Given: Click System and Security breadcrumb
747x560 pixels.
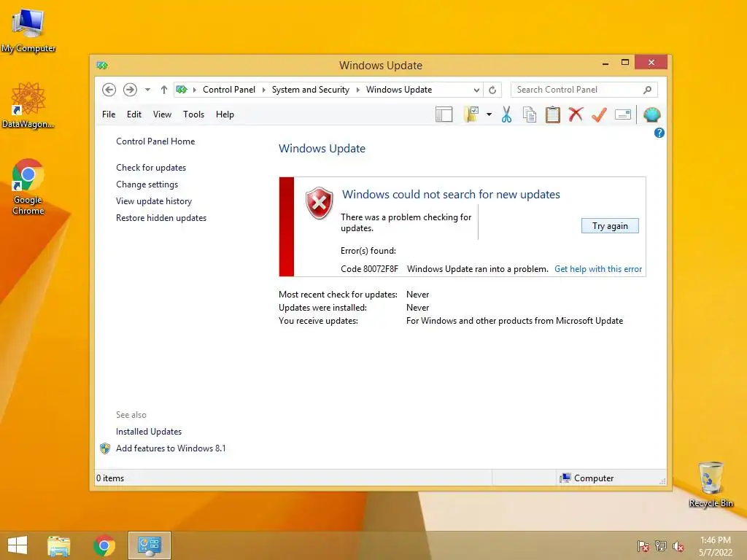Looking at the screenshot, I should pyautogui.click(x=310, y=90).
